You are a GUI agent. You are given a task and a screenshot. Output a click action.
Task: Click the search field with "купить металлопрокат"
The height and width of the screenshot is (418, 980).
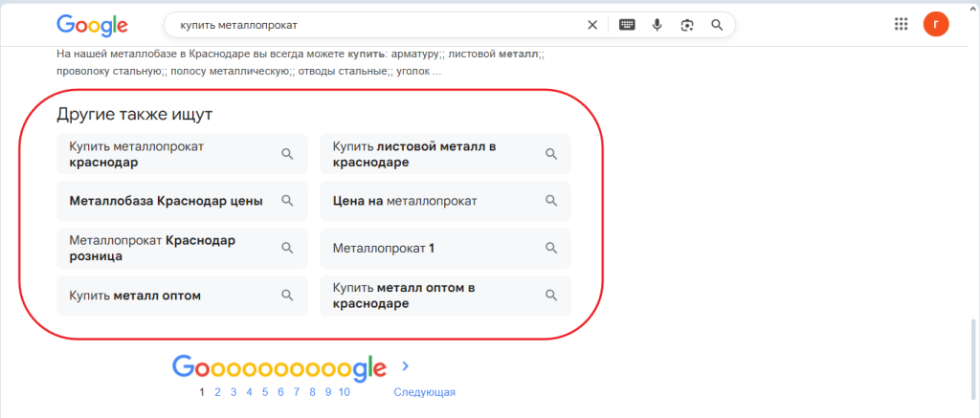(373, 25)
